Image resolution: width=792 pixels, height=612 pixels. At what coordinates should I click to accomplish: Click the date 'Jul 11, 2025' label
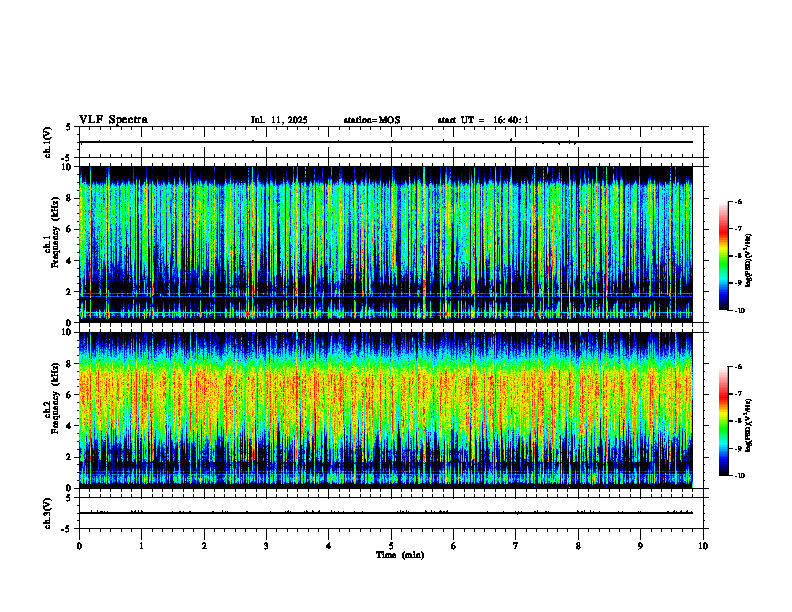(x=279, y=120)
